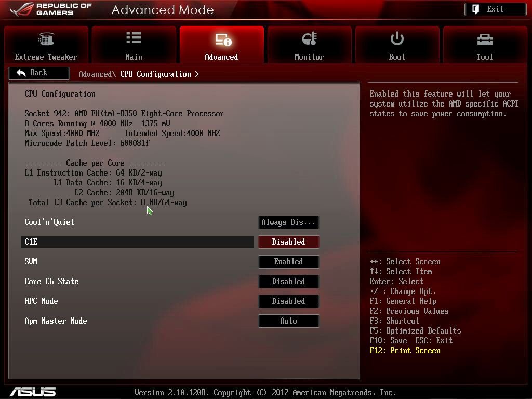Click the Exit door icon
Viewport: 532px width, 399px height.
click(476, 9)
